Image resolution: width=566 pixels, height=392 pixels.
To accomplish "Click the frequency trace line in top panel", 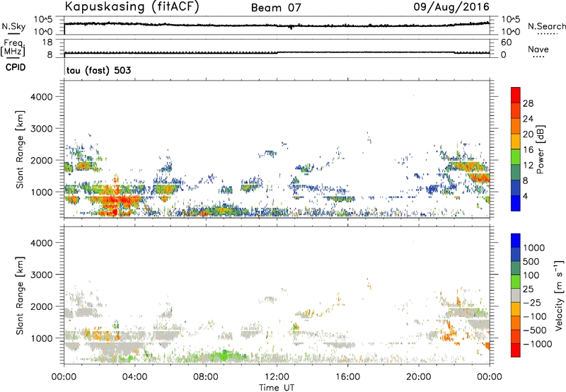I will click(x=277, y=52).
